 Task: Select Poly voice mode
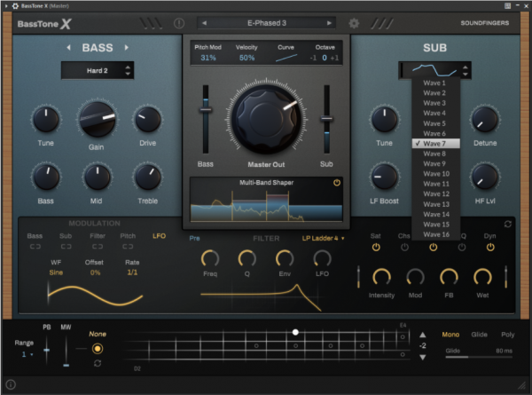click(x=507, y=335)
